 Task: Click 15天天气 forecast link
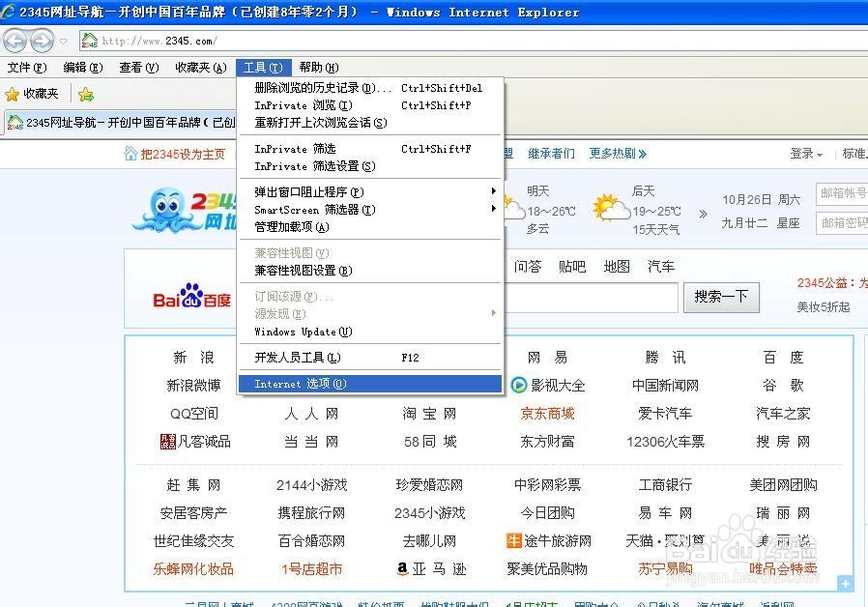pos(656,229)
